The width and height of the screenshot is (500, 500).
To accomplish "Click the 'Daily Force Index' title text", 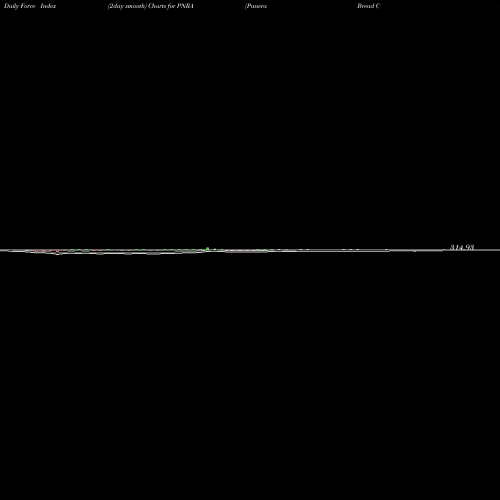I will [30, 6].
